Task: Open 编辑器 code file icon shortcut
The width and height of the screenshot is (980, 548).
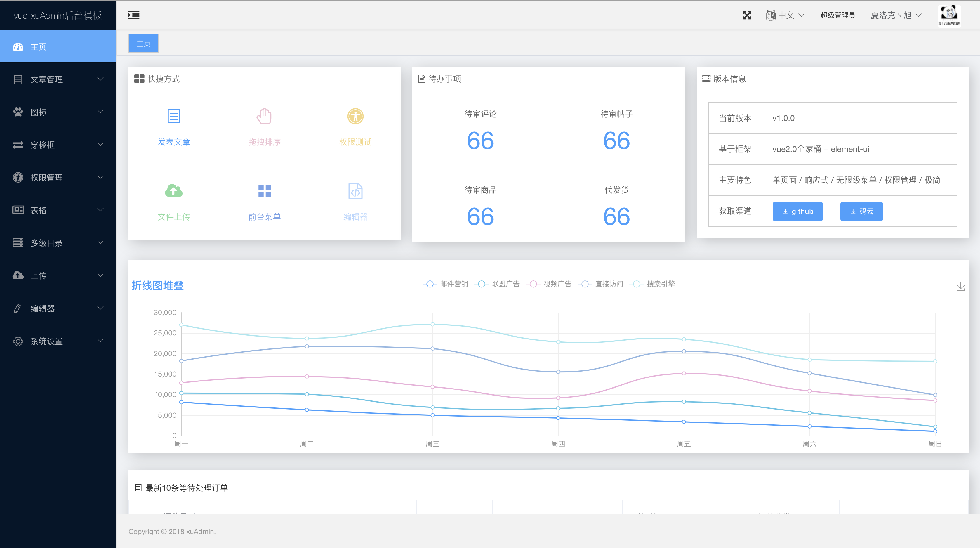Action: tap(355, 191)
